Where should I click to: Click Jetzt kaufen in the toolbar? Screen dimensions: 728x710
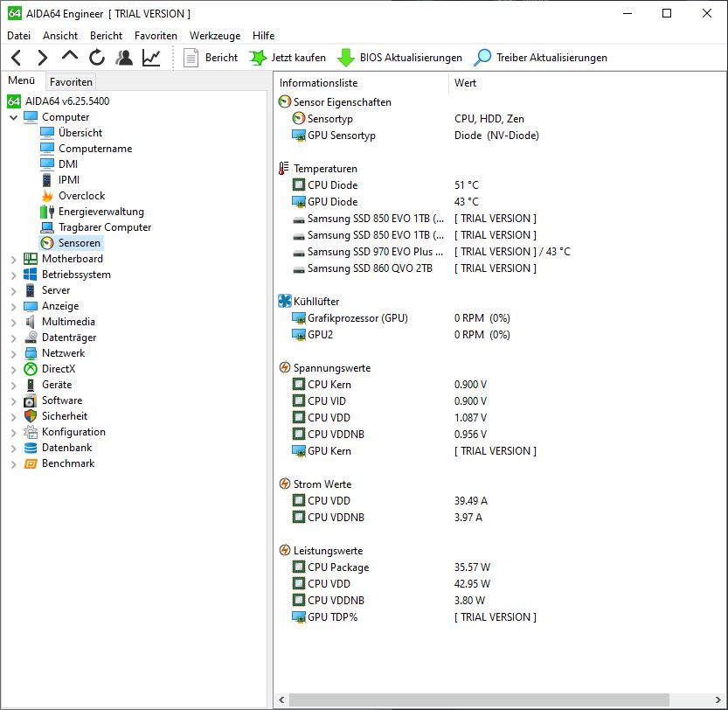pos(288,58)
